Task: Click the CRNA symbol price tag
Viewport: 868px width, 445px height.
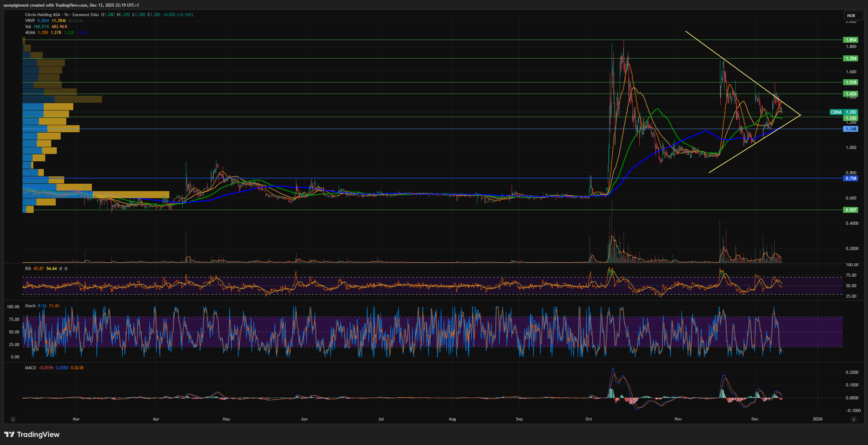Action: pyautogui.click(x=836, y=112)
